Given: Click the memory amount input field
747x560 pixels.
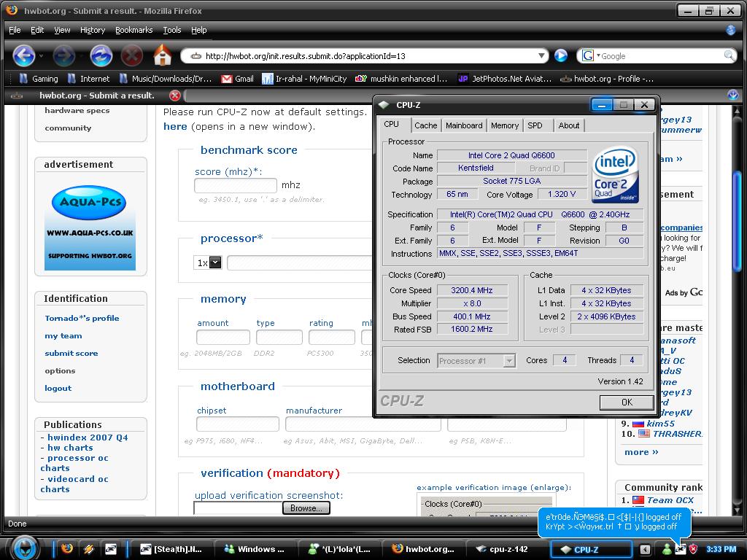Looking at the screenshot, I should tap(223, 337).
